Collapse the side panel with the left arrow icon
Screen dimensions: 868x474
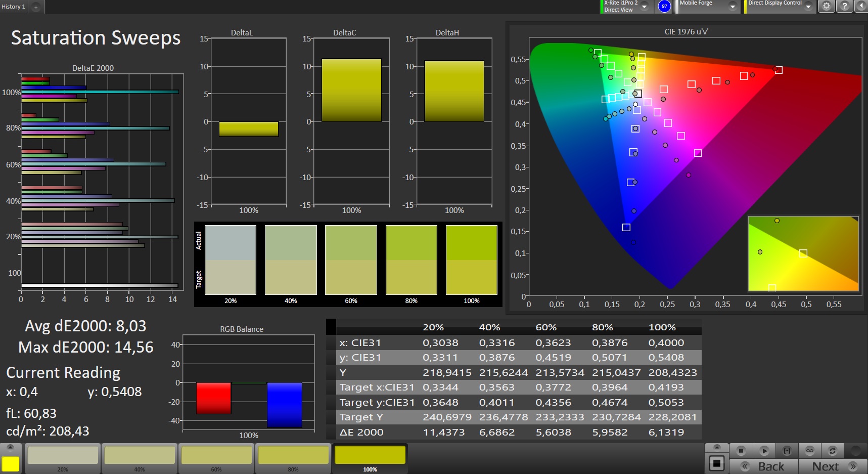pos(861,6)
